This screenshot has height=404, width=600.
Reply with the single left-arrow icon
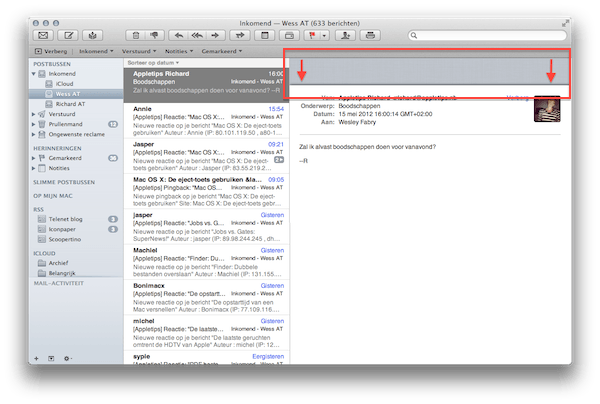[x=178, y=36]
